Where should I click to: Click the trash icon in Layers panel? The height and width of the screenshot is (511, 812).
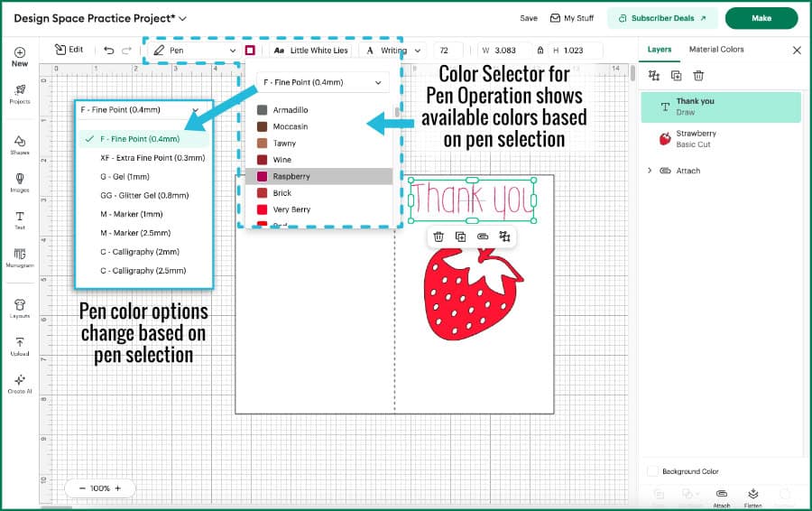[698, 76]
